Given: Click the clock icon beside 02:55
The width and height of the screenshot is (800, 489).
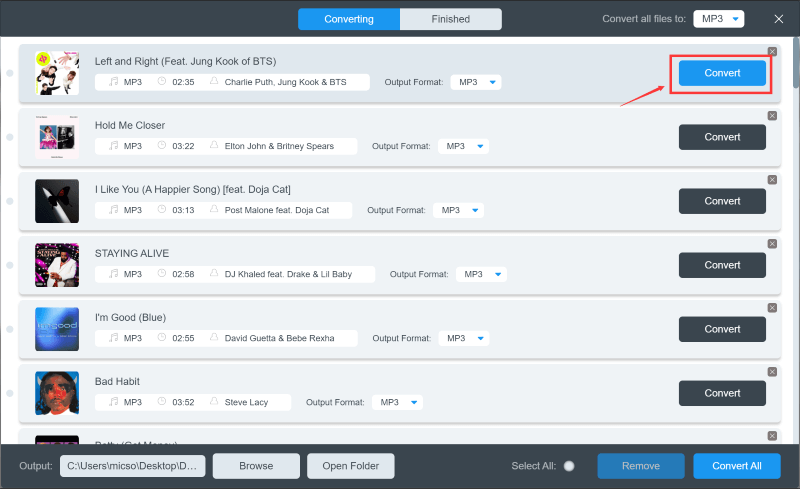Looking at the screenshot, I should 162,337.
